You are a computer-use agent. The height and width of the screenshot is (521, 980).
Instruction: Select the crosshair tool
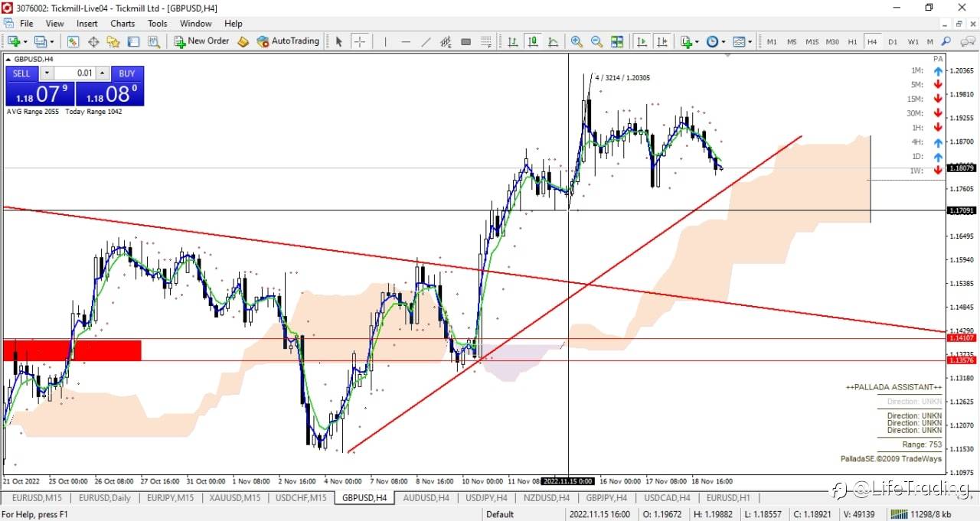tap(359, 41)
